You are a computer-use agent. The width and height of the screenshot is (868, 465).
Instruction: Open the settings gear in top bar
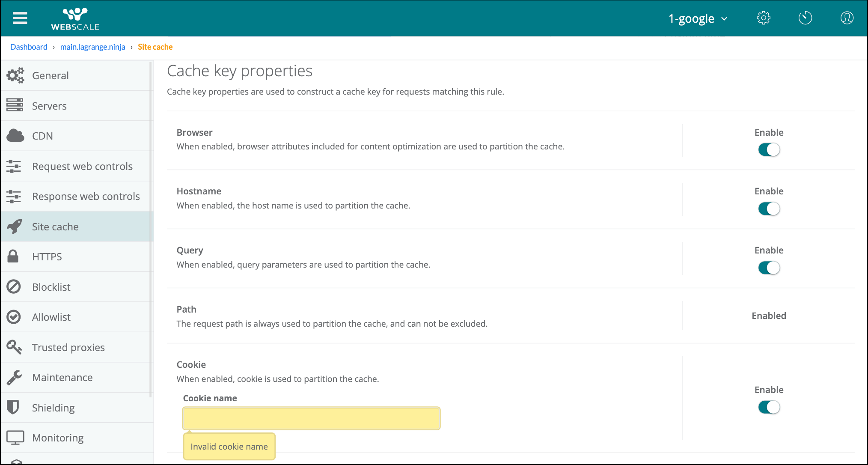click(764, 18)
